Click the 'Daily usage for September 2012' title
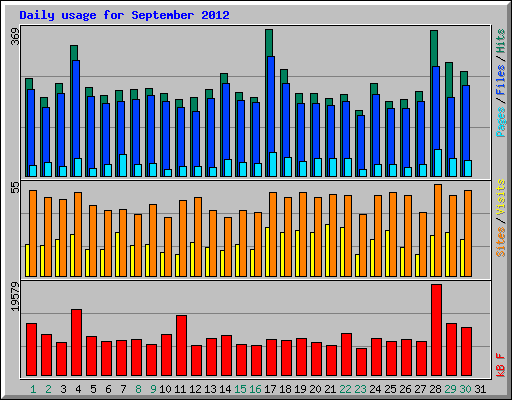This screenshot has width=512, height=400. (x=124, y=16)
